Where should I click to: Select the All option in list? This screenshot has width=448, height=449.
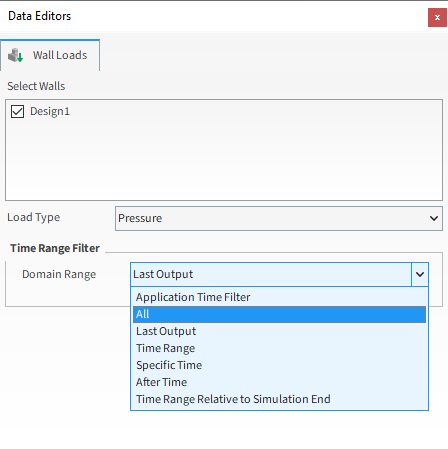tap(279, 314)
